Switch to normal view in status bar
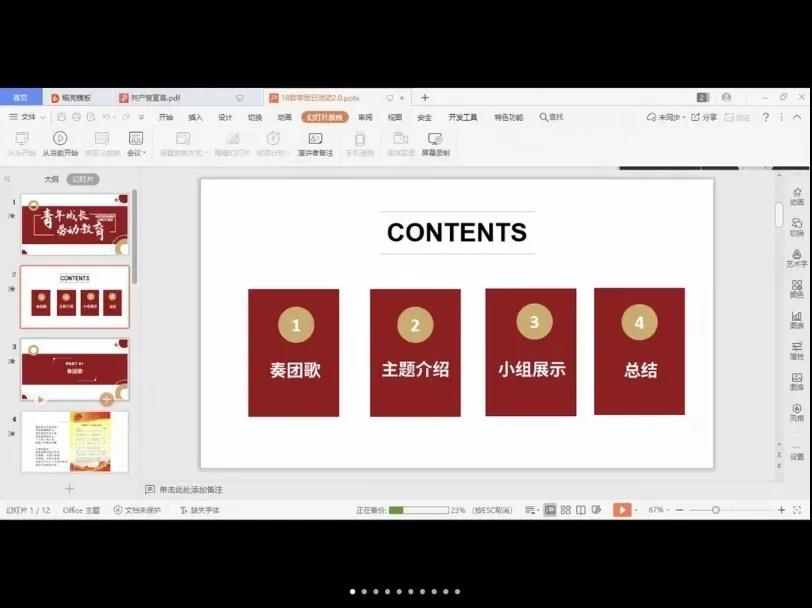812x608 pixels. (x=550, y=510)
